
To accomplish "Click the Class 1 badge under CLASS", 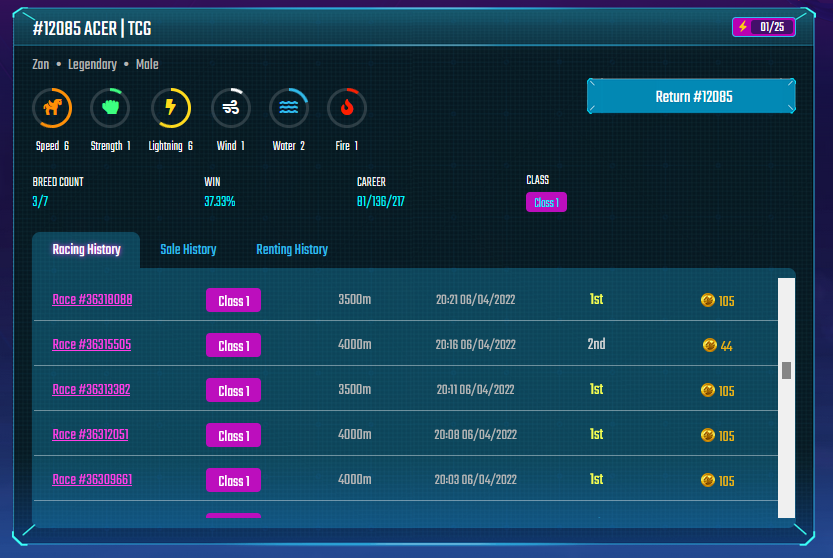I will 546,202.
